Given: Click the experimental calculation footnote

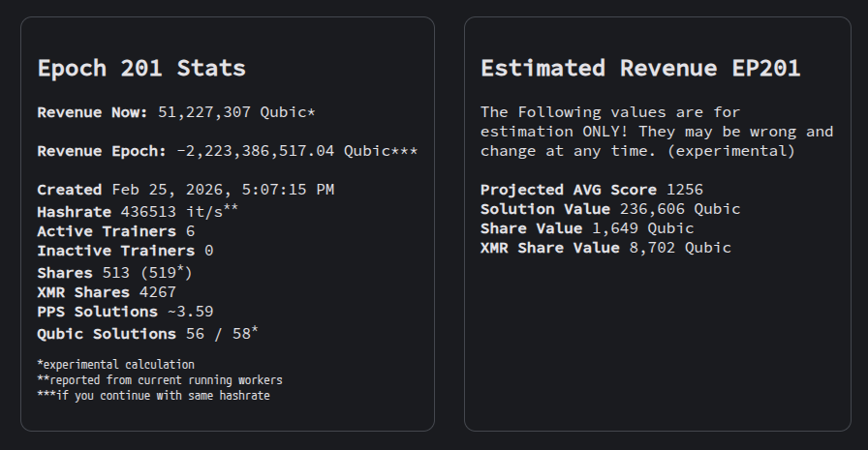Looking at the screenshot, I should point(115,365).
